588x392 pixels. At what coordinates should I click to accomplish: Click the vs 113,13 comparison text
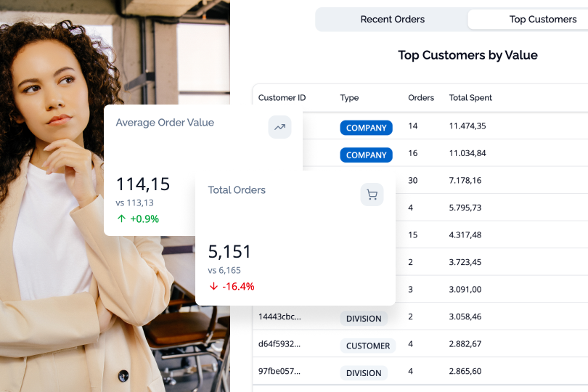(x=134, y=203)
